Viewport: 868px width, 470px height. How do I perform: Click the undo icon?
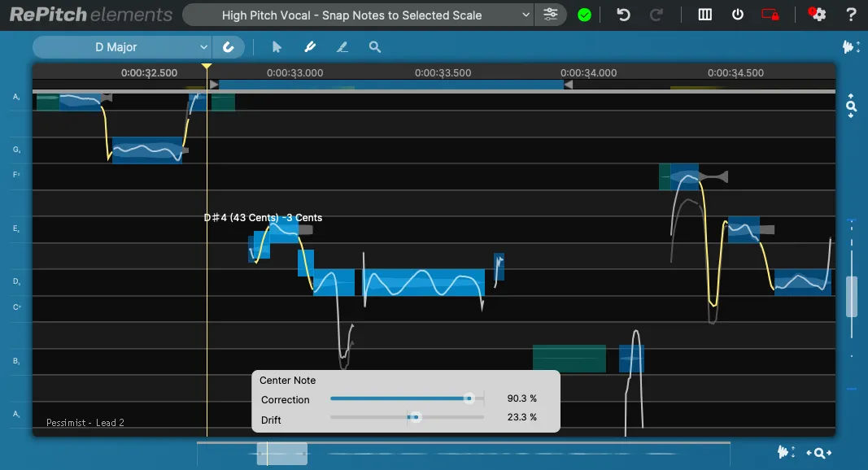pos(624,14)
